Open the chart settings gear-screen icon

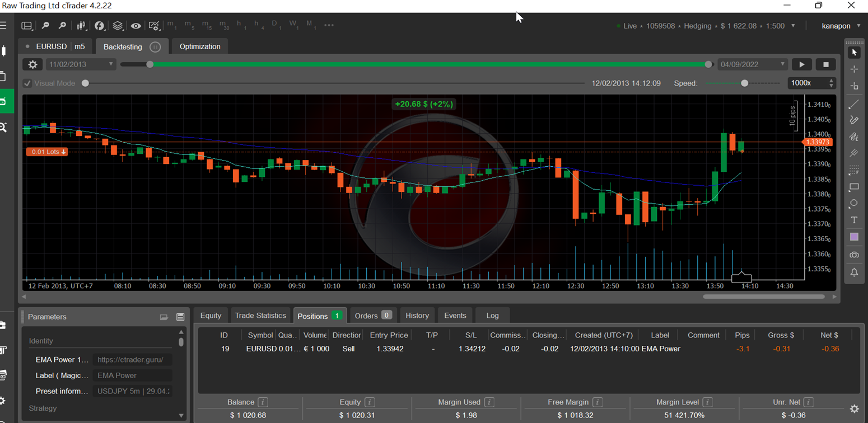coord(154,26)
